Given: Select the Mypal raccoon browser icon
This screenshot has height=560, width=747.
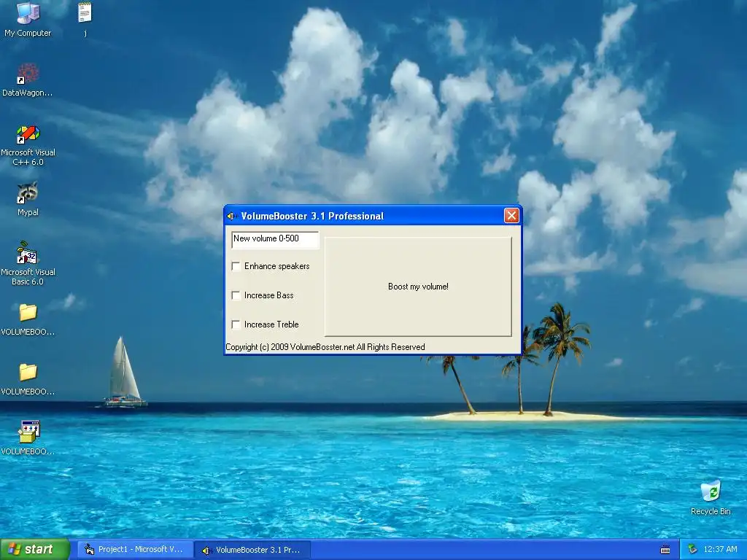Looking at the screenshot, I should point(28,199).
